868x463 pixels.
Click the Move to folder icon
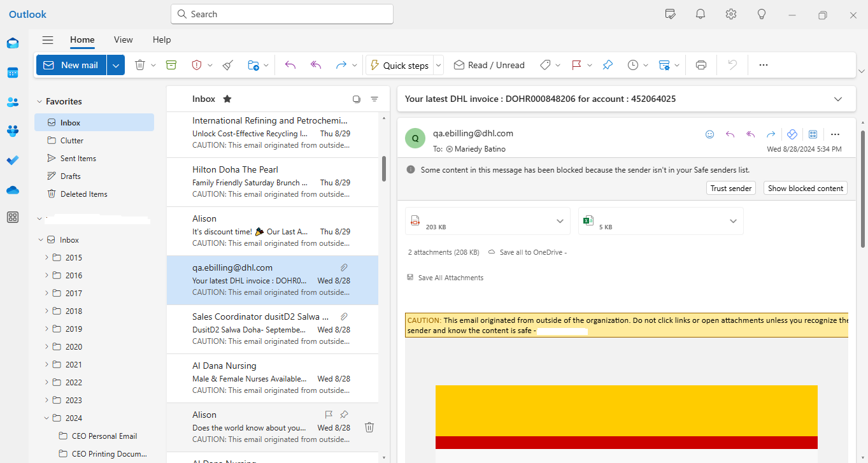tap(253, 65)
